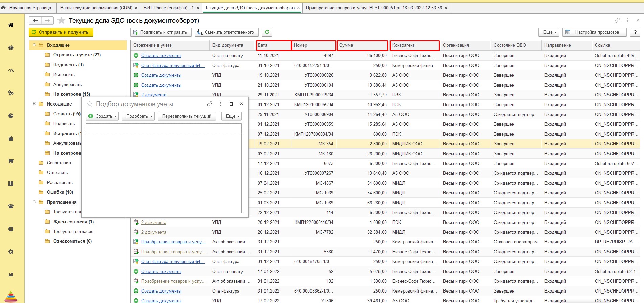Copy link icon in Подбор документов dialog
The image size is (644, 303).
pyautogui.click(x=210, y=104)
